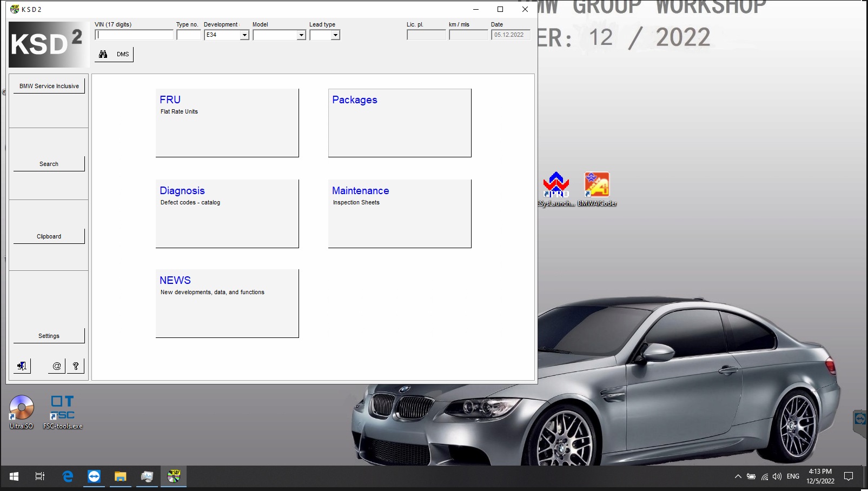Maximize the KSD2 window
Image resolution: width=868 pixels, height=491 pixels.
pos(500,9)
